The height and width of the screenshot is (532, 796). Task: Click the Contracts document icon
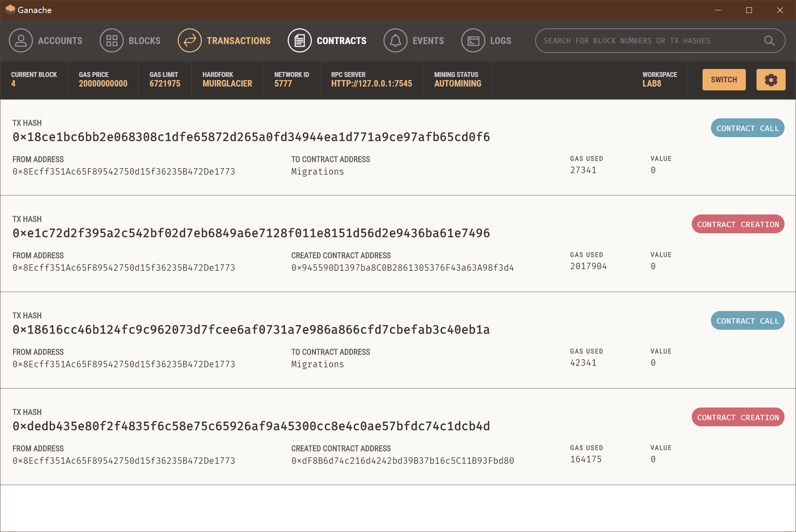300,41
